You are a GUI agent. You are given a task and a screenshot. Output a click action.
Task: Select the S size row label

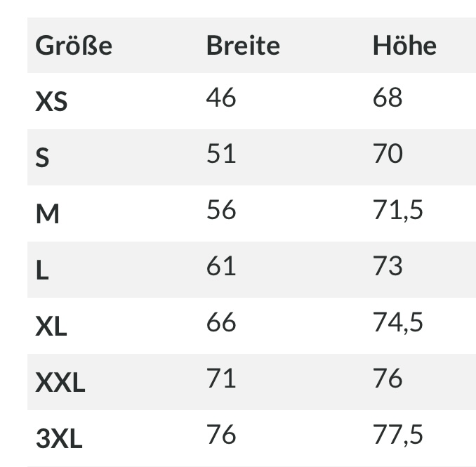(x=42, y=159)
